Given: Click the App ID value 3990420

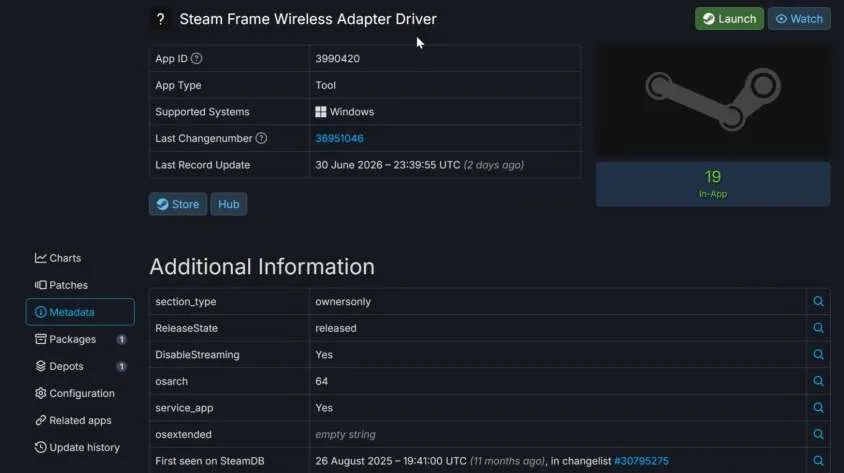Looking at the screenshot, I should [x=337, y=59].
